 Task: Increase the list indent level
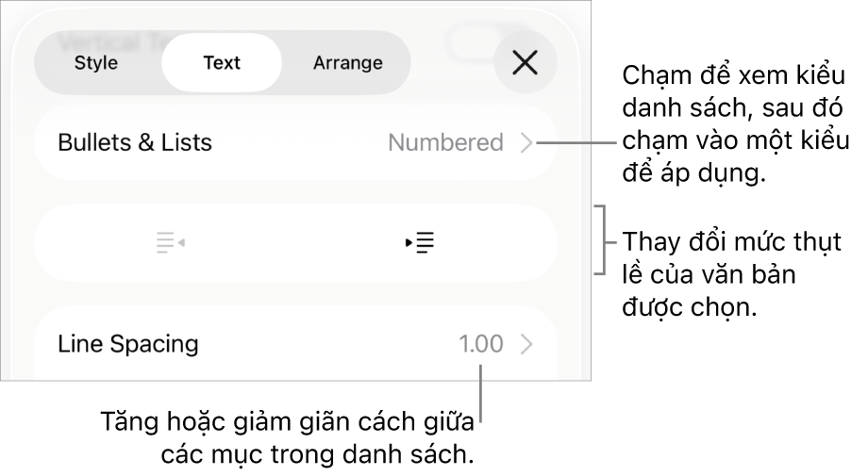(x=420, y=243)
